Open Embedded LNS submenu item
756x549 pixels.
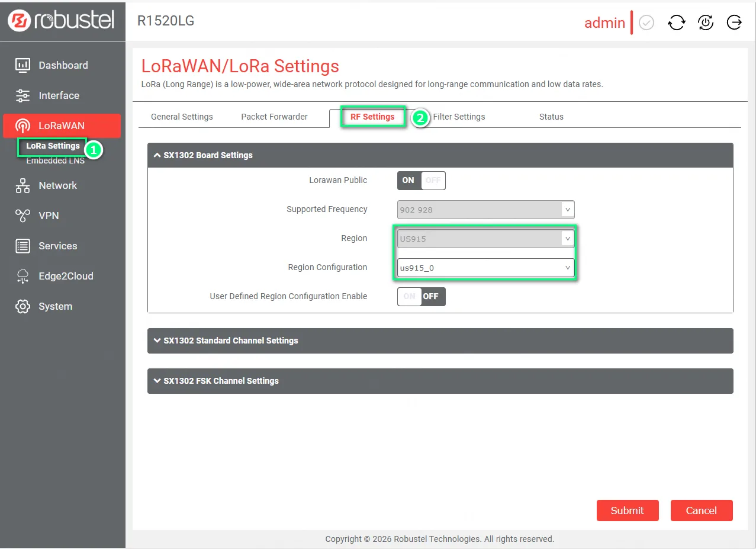[55, 161]
